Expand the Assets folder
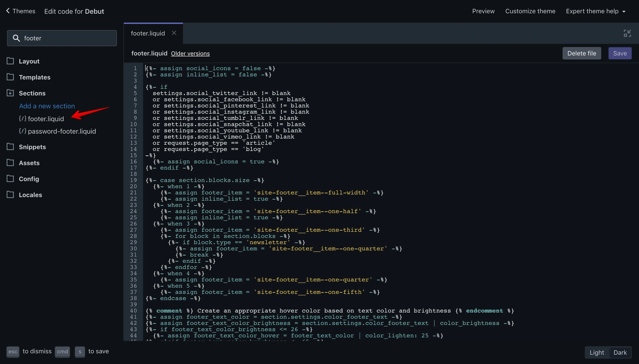 click(29, 163)
